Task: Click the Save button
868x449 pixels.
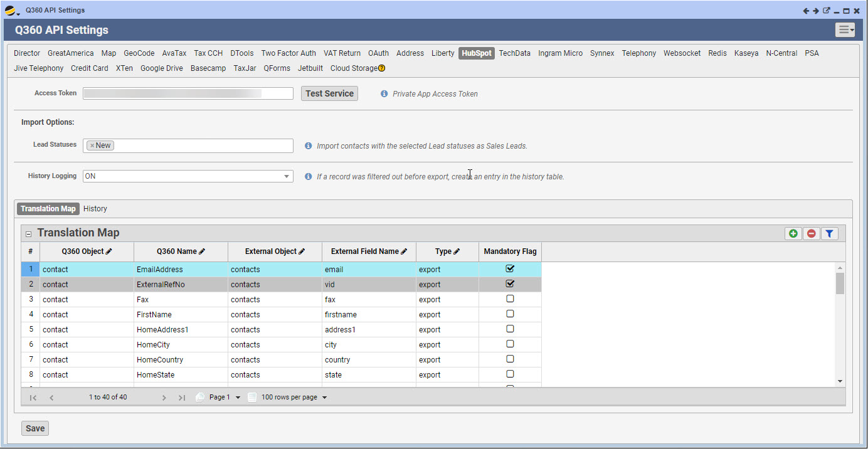Action: [35, 428]
